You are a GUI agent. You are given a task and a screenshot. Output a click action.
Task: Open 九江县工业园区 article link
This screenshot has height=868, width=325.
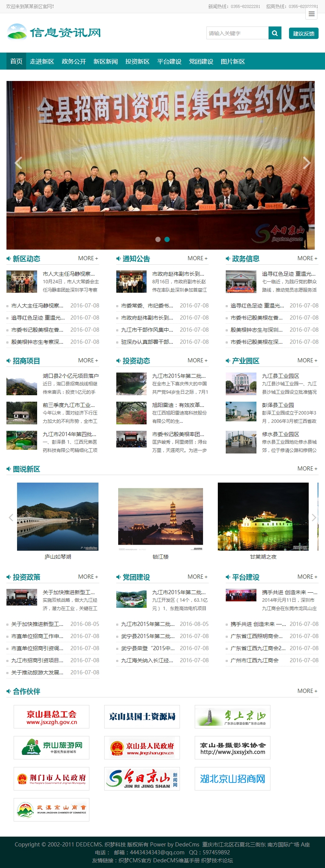(280, 376)
